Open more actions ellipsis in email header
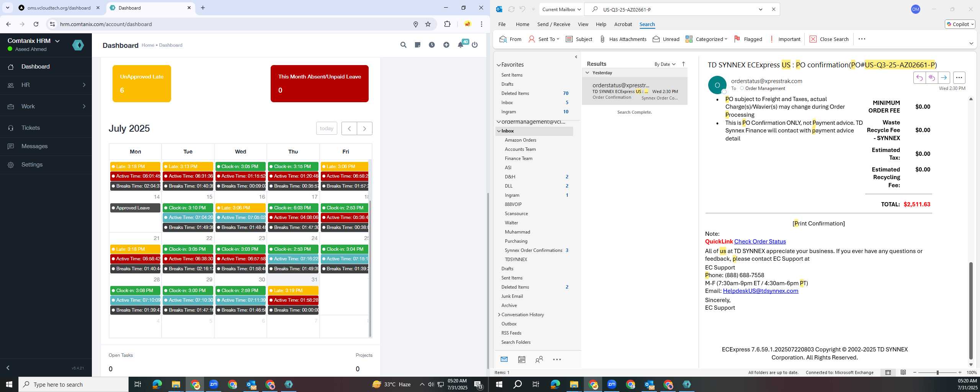This screenshot has height=392, width=980. point(959,78)
